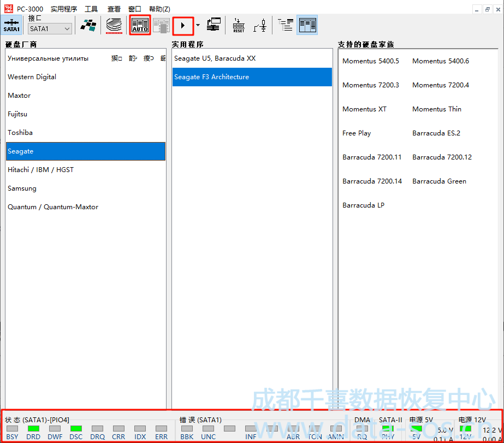The height and width of the screenshot is (443, 504).
Task: Toggle the three-column view icon
Action: [x=307, y=25]
